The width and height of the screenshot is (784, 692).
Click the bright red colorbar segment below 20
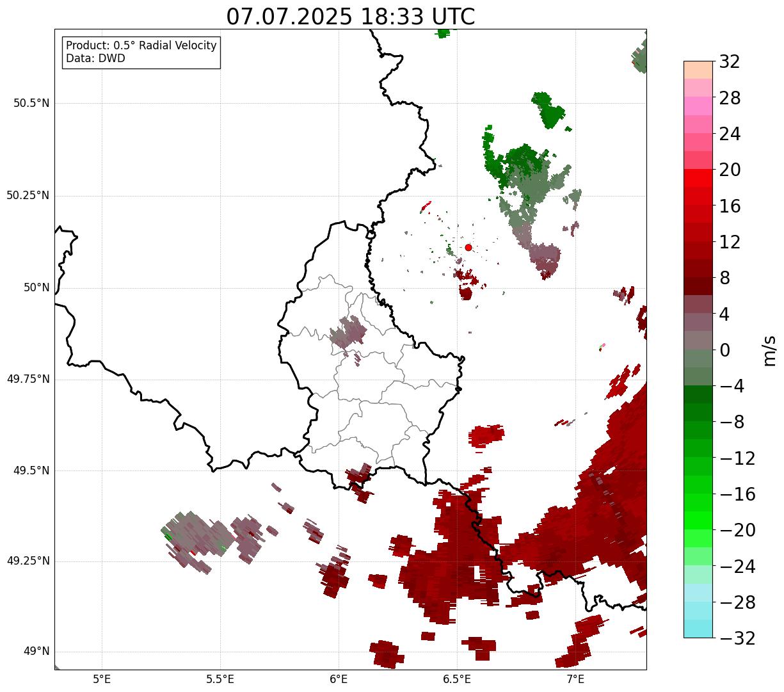698,178
